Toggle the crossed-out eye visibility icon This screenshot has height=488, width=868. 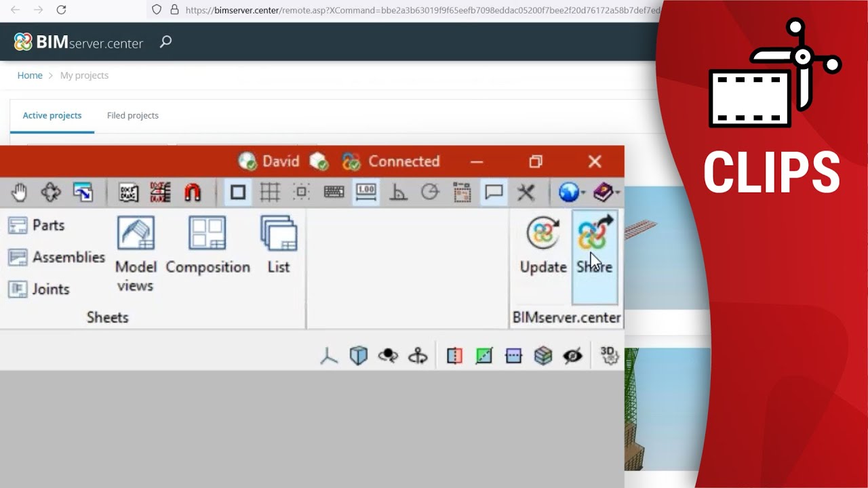[x=573, y=356]
